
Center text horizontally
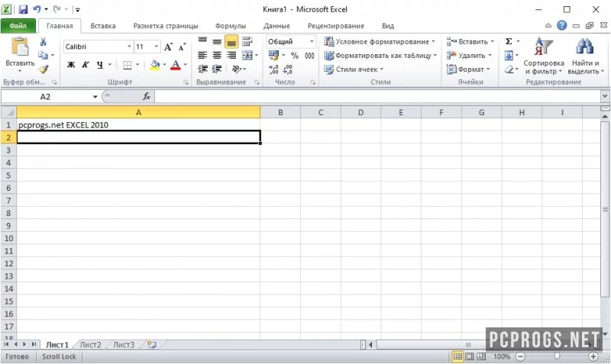[x=217, y=55]
